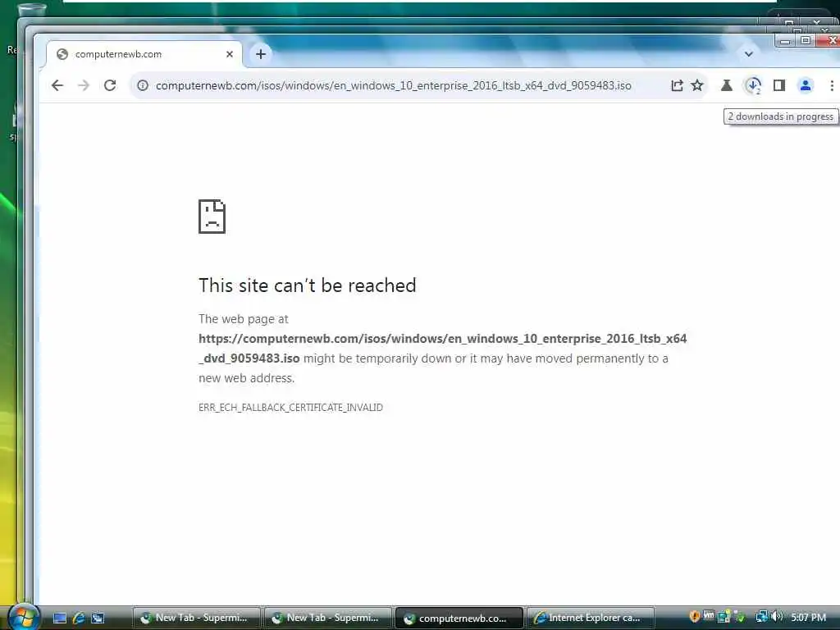Click the forward navigation arrow
The image size is (840, 630).
click(84, 85)
